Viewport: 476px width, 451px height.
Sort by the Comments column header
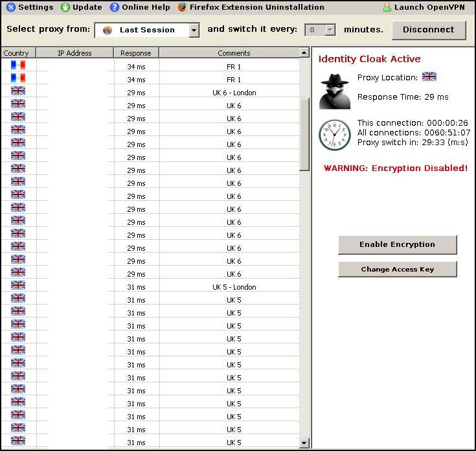[229, 53]
